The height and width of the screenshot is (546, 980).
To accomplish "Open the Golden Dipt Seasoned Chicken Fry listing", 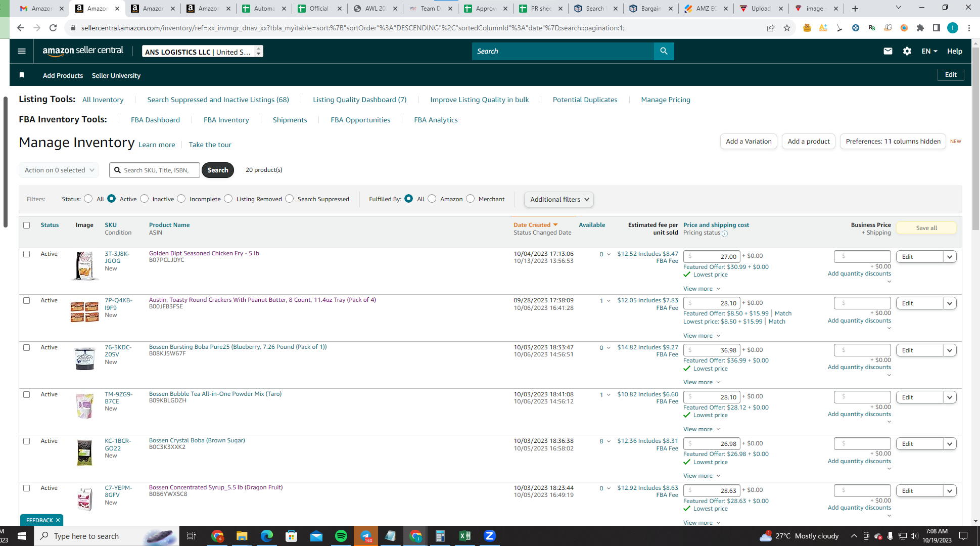I will tap(204, 253).
